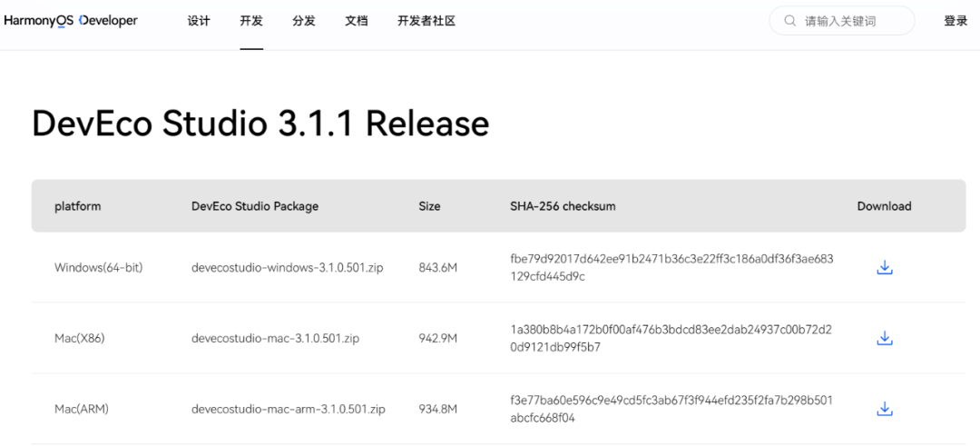Download the Mac(X86) package
The image size is (980, 446).
click(x=885, y=339)
